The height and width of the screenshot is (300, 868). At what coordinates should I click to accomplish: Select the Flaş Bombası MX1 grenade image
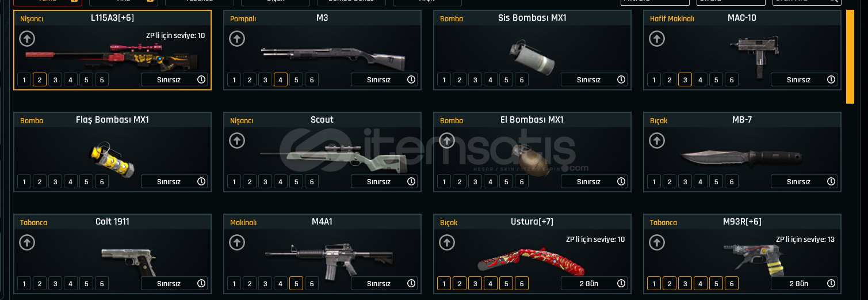pyautogui.click(x=111, y=157)
